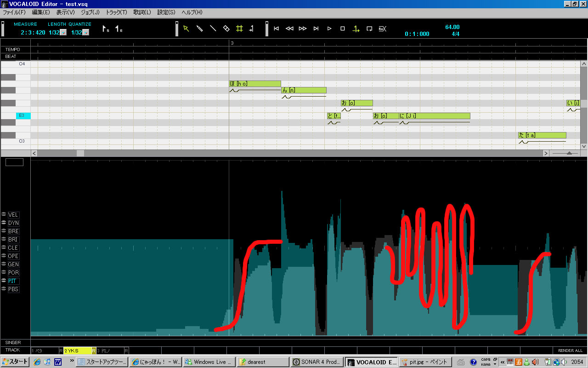Click piano roll vertical scrollbar down arrow
This screenshot has height=368, width=588.
pyautogui.click(x=584, y=146)
